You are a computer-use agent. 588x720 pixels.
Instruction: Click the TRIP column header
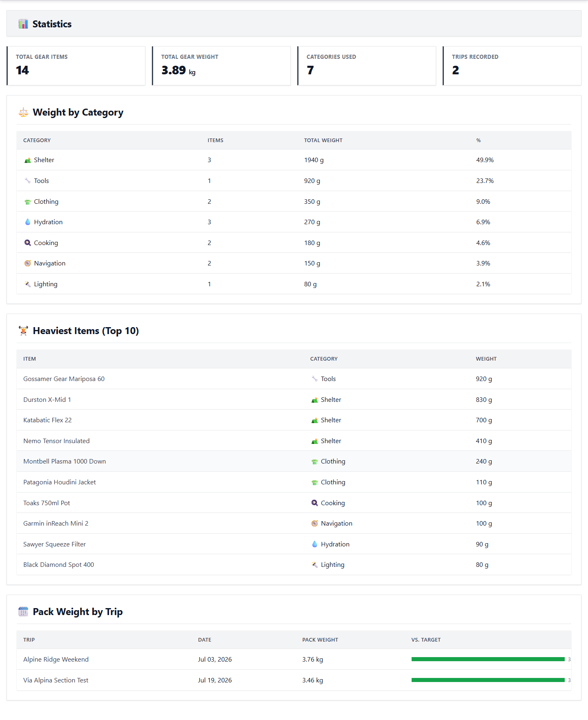coord(29,640)
